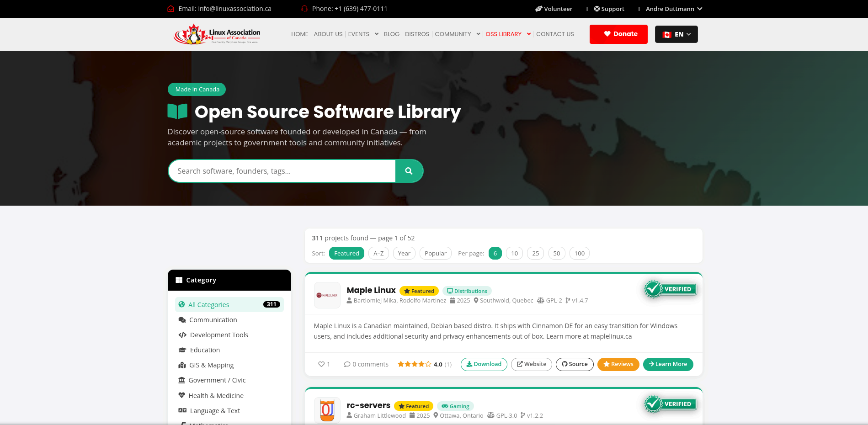Open the EN language dropdown
Viewport: 868px width, 425px height.
[x=676, y=34]
